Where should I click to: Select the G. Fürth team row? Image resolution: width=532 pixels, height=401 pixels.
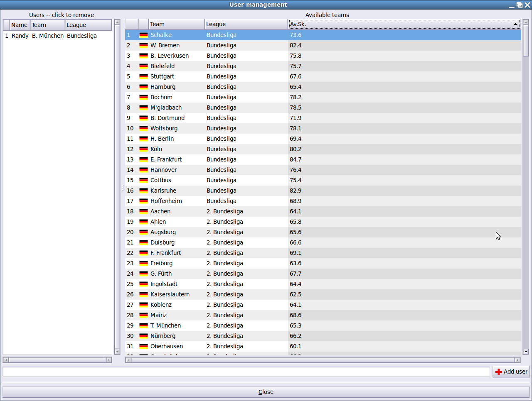tap(323, 274)
